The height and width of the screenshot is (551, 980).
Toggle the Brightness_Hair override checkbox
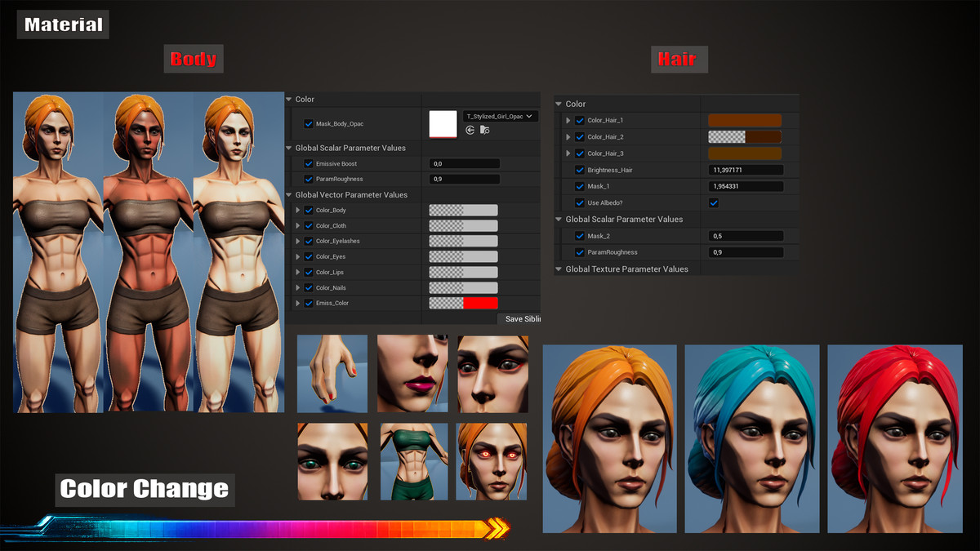click(580, 171)
